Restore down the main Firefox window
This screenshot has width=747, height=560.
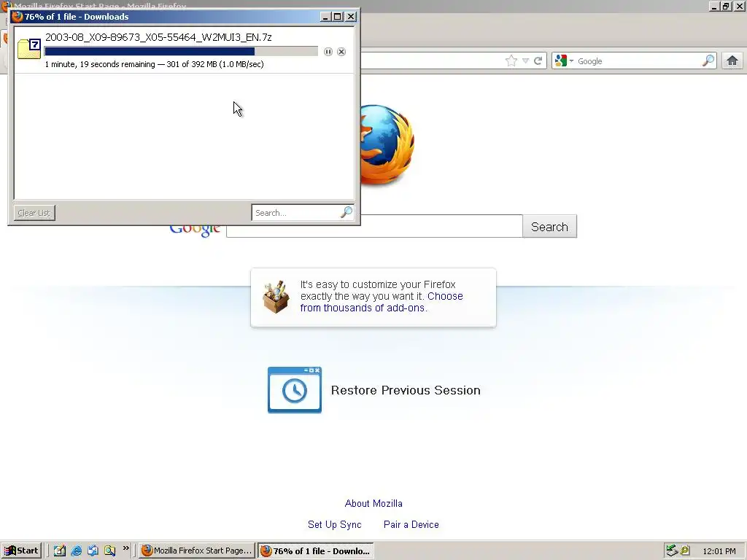(x=726, y=6)
